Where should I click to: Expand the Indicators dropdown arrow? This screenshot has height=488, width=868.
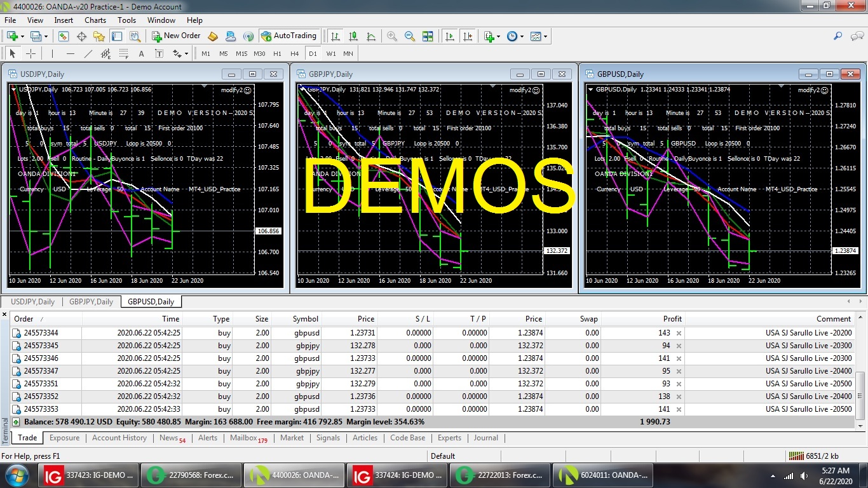click(498, 36)
